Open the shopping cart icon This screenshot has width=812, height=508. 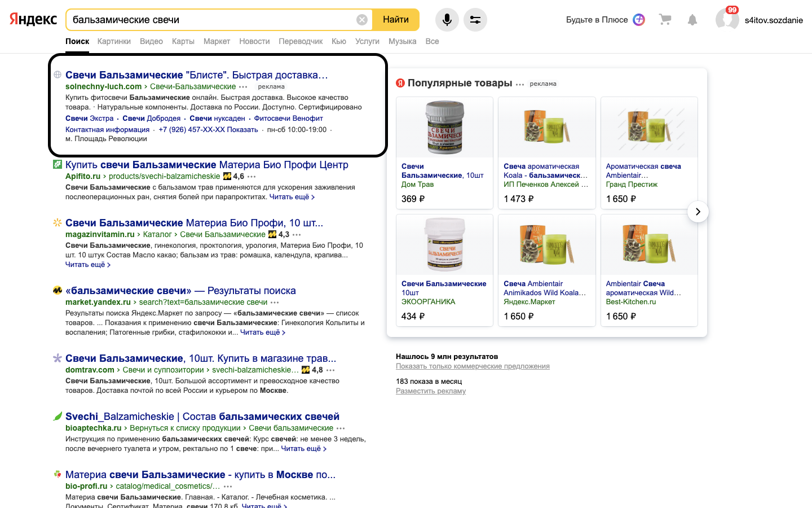pyautogui.click(x=665, y=20)
